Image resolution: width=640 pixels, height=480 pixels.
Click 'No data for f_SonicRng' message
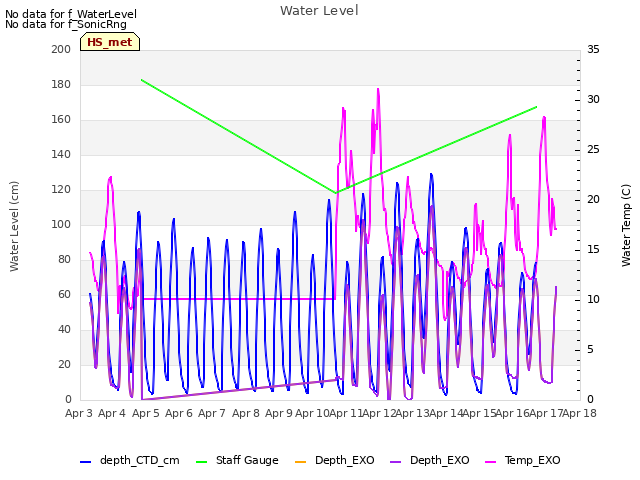[x=66, y=24]
